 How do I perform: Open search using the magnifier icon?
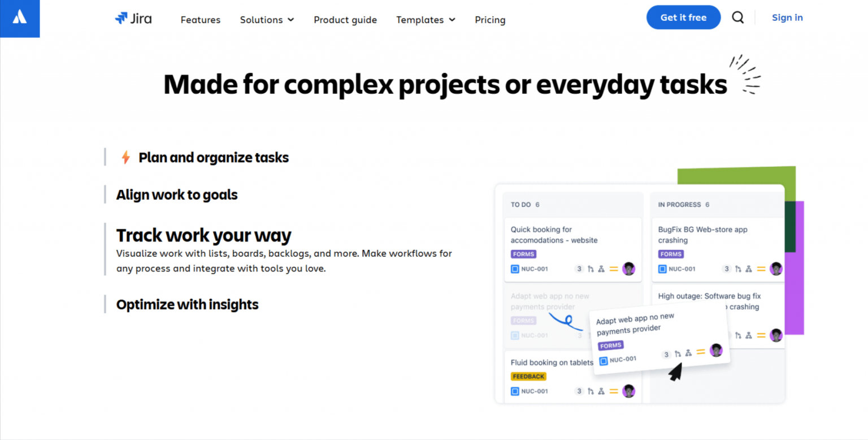(738, 18)
